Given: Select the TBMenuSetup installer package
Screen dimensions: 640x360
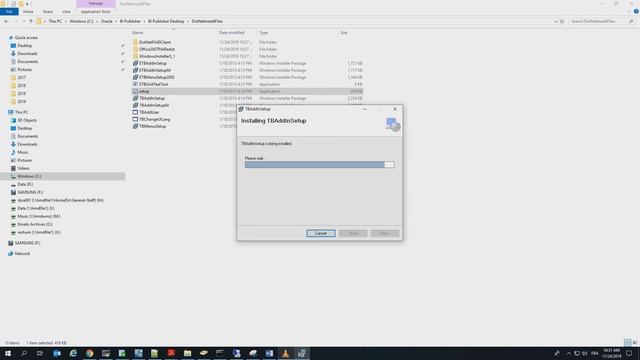Looking at the screenshot, I should click(x=152, y=126).
